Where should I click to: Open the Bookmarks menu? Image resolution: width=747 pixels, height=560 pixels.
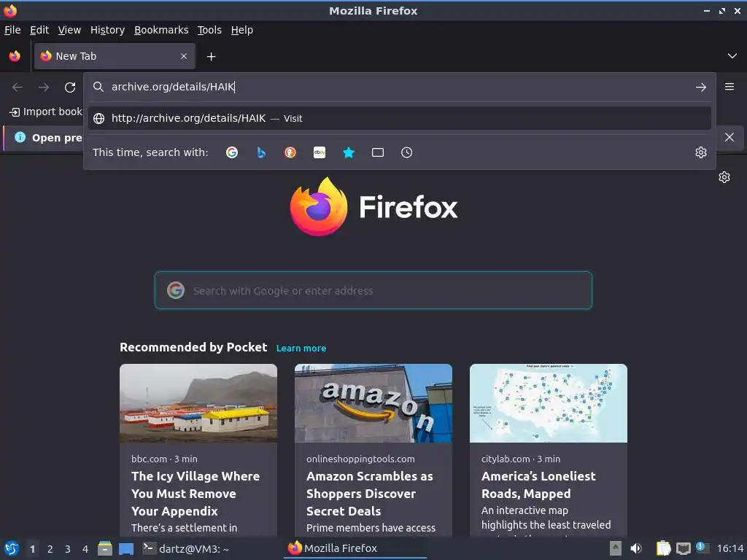161,30
